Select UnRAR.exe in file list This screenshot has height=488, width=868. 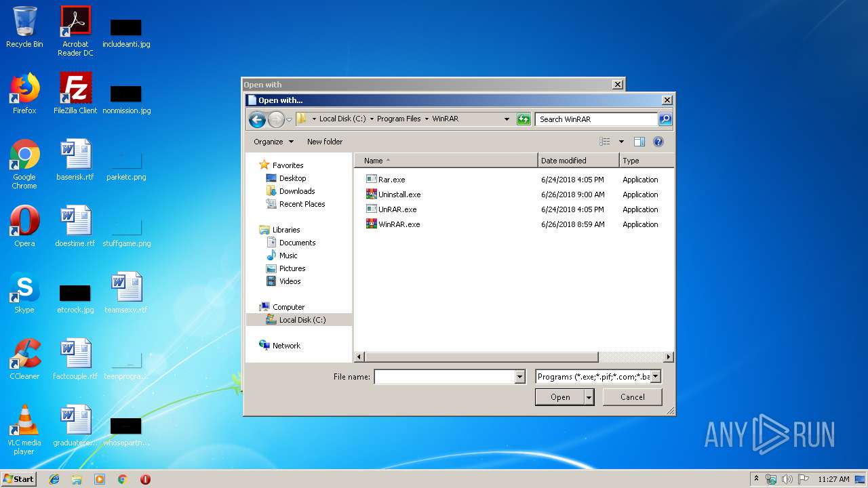coord(391,209)
